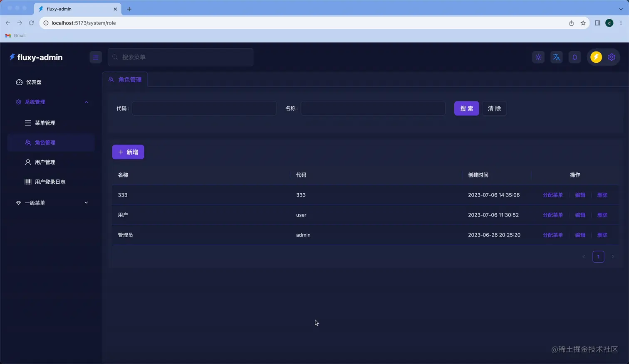Open the notifications bell
629x364 pixels.
click(x=575, y=57)
